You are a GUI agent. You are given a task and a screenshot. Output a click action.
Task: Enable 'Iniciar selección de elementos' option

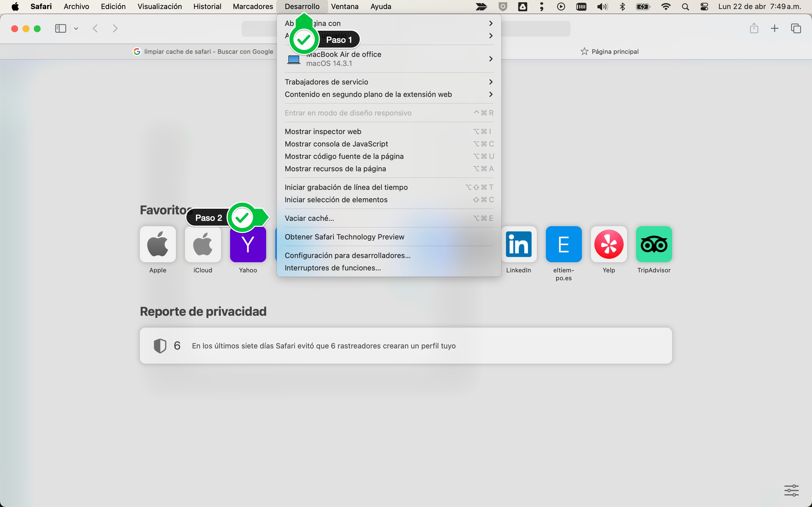336,199
